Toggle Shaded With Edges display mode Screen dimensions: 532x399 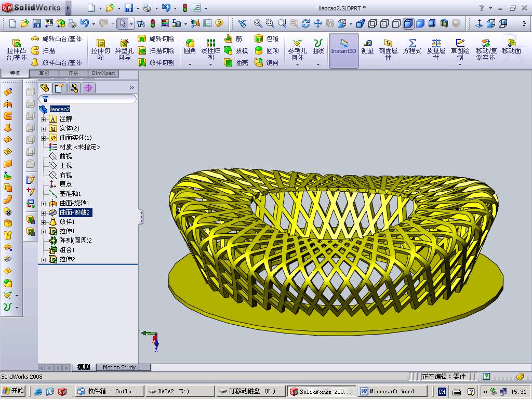point(408,23)
